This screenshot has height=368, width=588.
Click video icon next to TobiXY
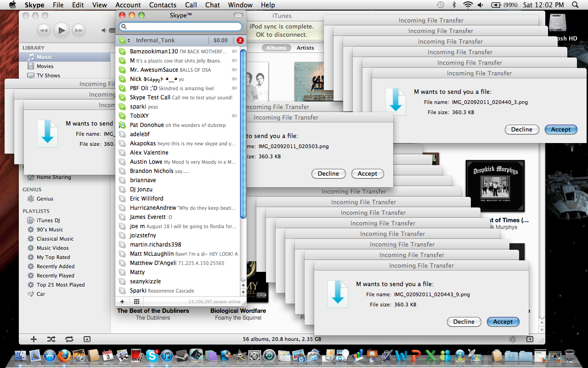point(234,116)
